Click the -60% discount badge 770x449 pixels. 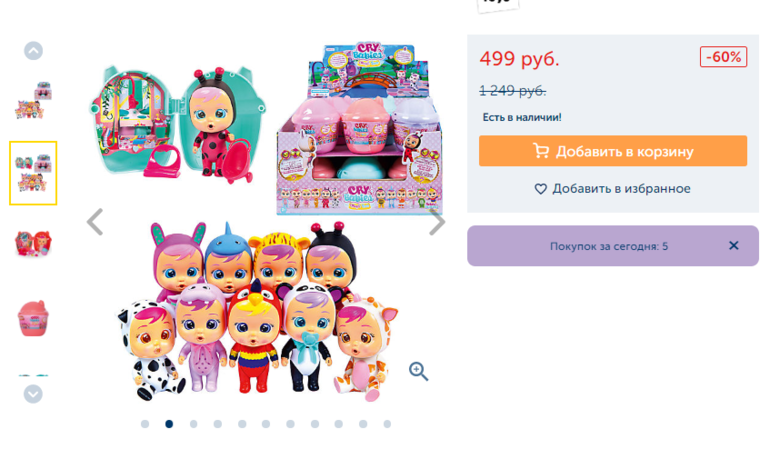pyautogui.click(x=723, y=57)
